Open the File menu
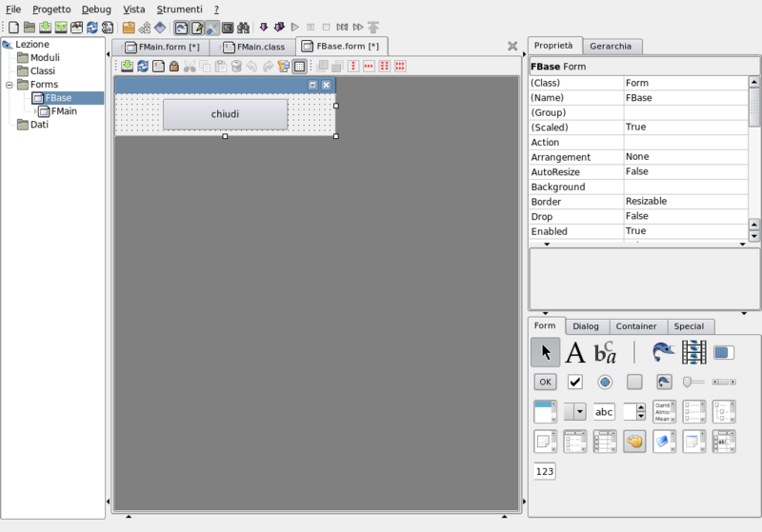Screen dimensions: 762x532 click(x=13, y=10)
